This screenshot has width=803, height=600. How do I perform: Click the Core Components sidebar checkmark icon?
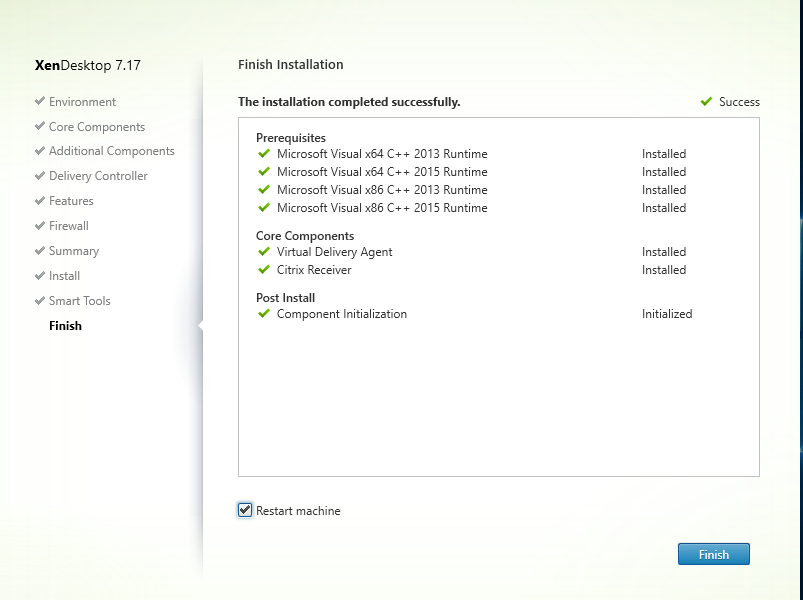(40, 126)
